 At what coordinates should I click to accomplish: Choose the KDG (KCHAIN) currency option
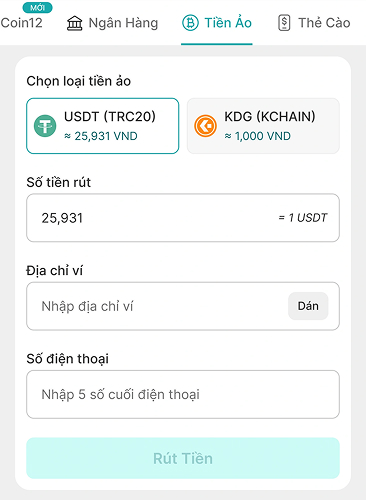click(263, 126)
